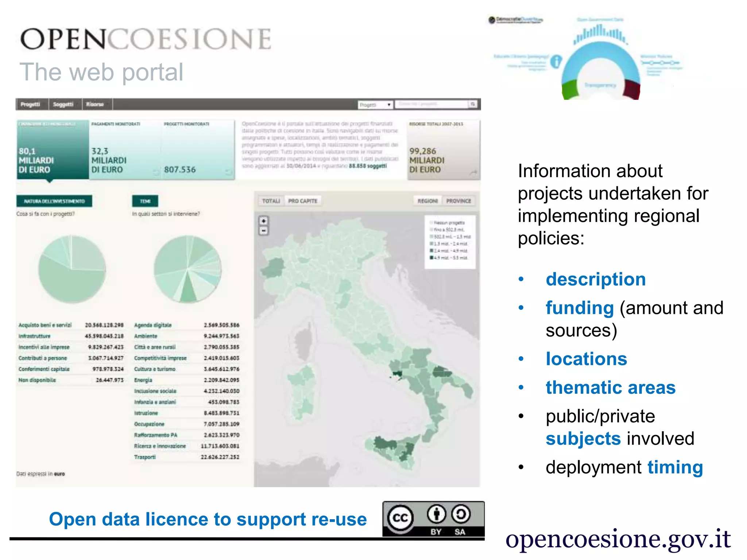Screen dimensions: 747x560
Task: Click the Creative Commons CC icon
Action: 400,518
